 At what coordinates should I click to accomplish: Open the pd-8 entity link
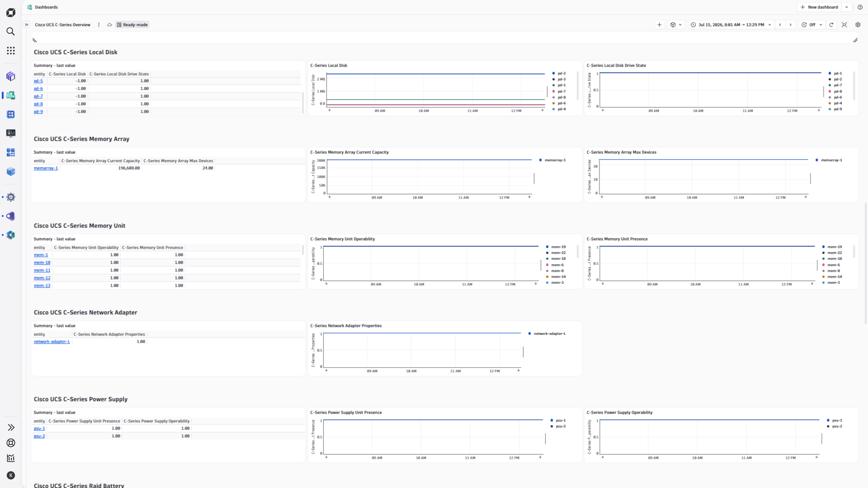[38, 104]
